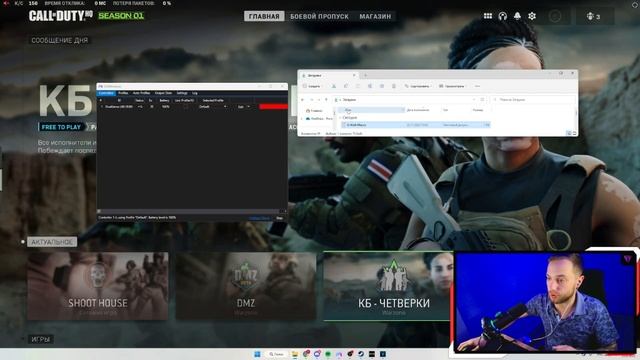
Task: Click Edit button for DualSense controller
Action: coord(241,107)
